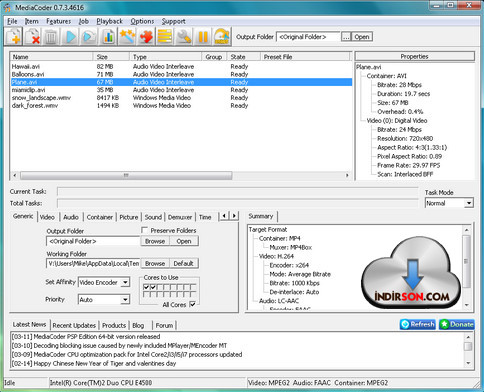Click the second play preview icon
The width and height of the screenshot is (484, 392).
[x=89, y=36]
